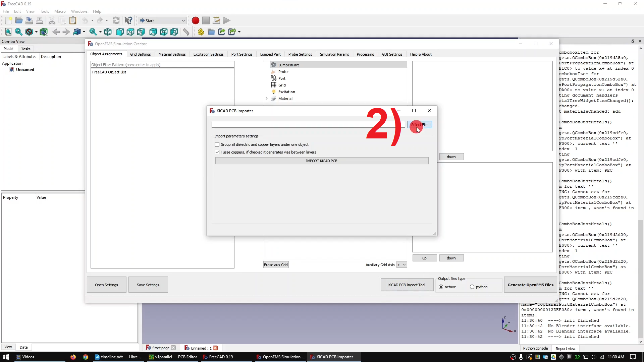Open Auxiliary Grid Axis combo box
The height and width of the screenshot is (362, 644).
[401, 265]
